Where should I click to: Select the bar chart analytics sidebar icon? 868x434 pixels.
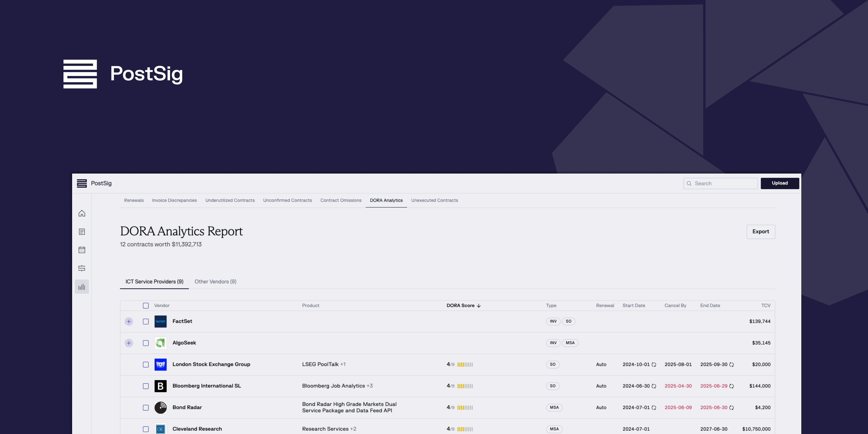click(x=82, y=287)
